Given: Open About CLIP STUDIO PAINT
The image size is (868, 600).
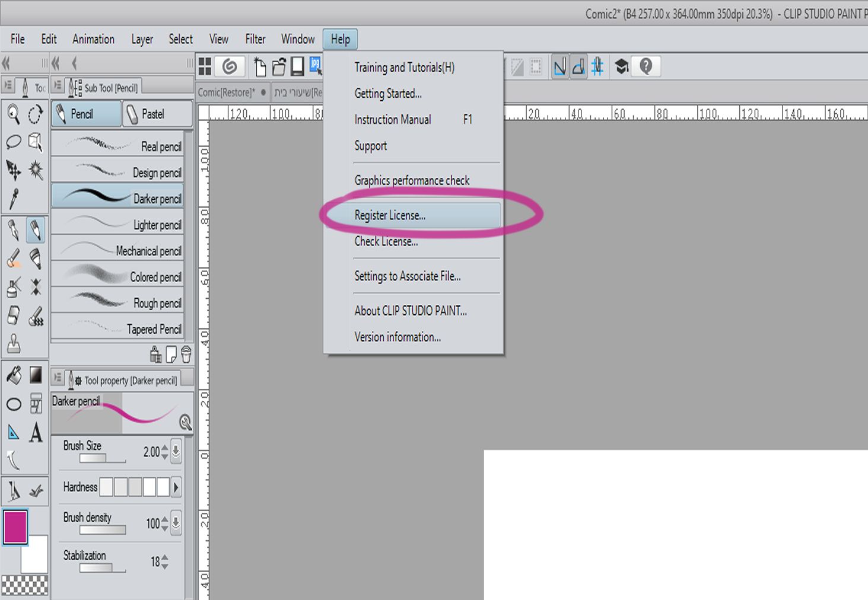Looking at the screenshot, I should (x=413, y=311).
